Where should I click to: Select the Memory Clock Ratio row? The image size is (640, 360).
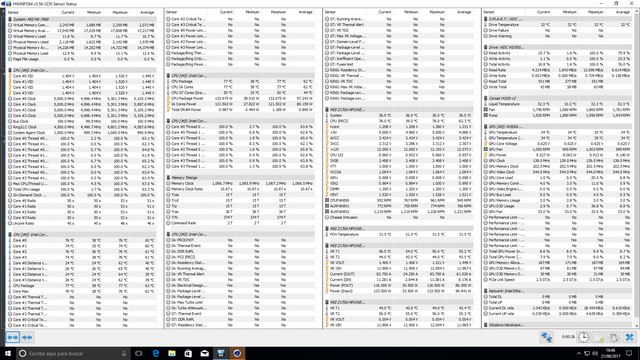click(x=240, y=189)
